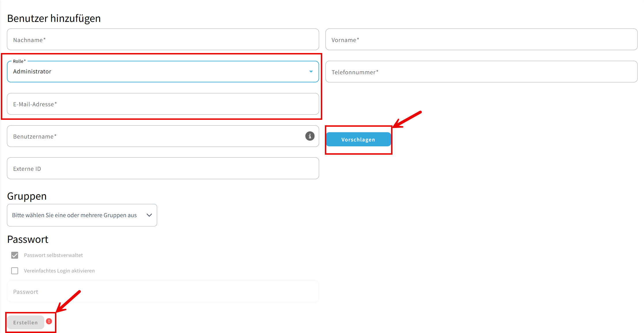Select the Administrator value in Rolle field
The width and height of the screenshot is (644, 333).
coord(32,71)
